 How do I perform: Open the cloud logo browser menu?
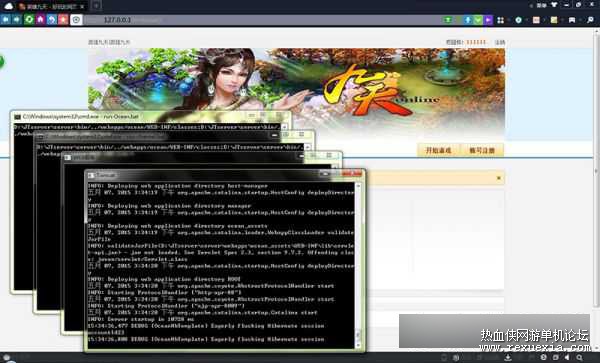(x=8, y=6)
